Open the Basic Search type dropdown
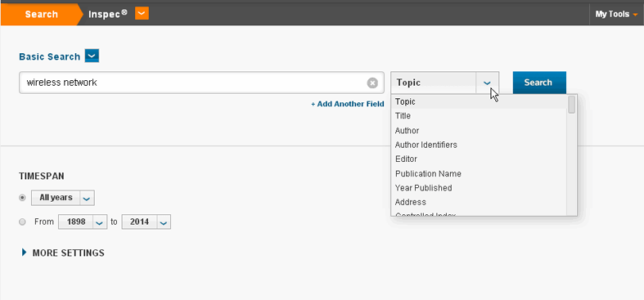 (92, 56)
